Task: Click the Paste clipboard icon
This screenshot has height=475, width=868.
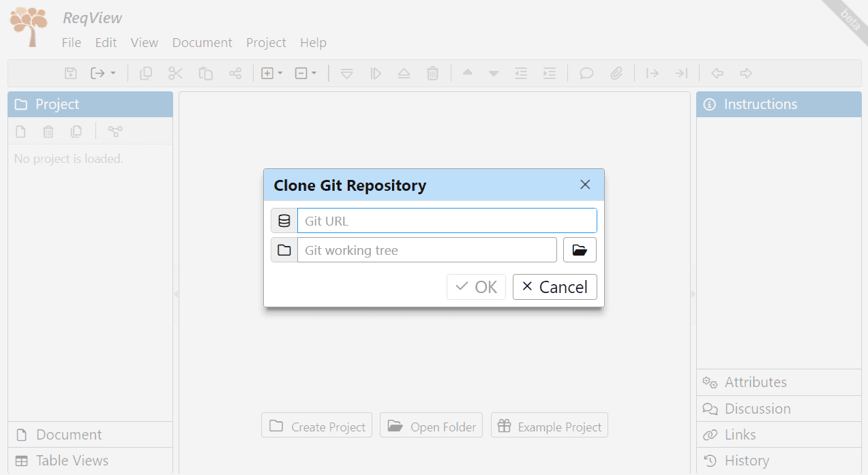Action: (206, 73)
